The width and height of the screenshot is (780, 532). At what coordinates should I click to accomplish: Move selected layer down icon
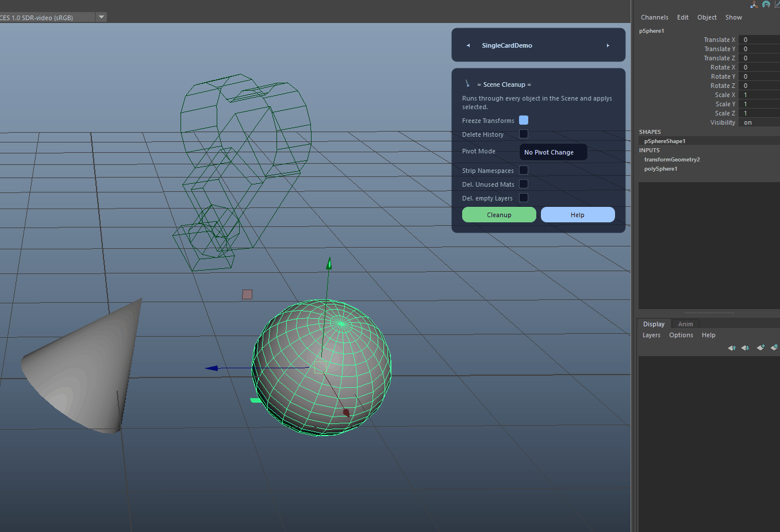[746, 348]
